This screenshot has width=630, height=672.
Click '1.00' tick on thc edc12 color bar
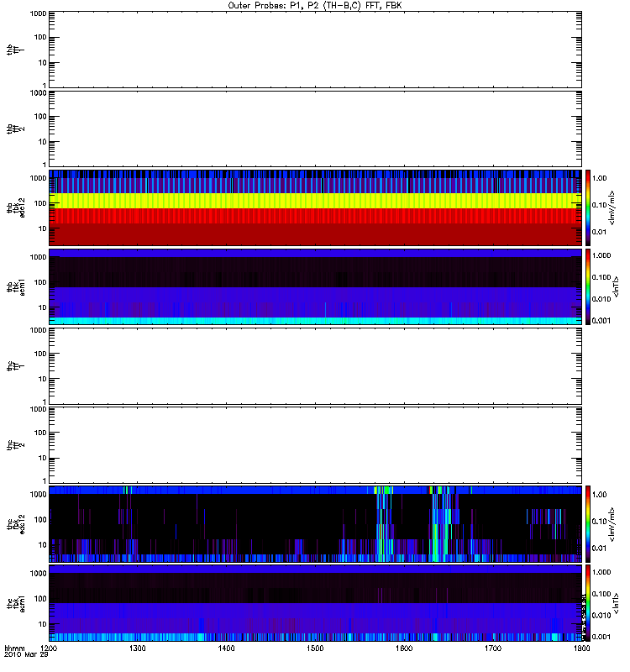599,495
